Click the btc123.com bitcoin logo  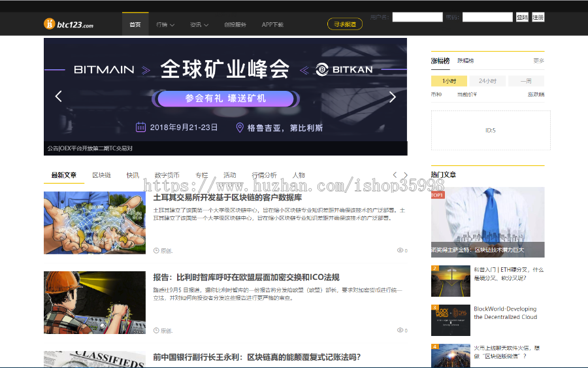68,24
